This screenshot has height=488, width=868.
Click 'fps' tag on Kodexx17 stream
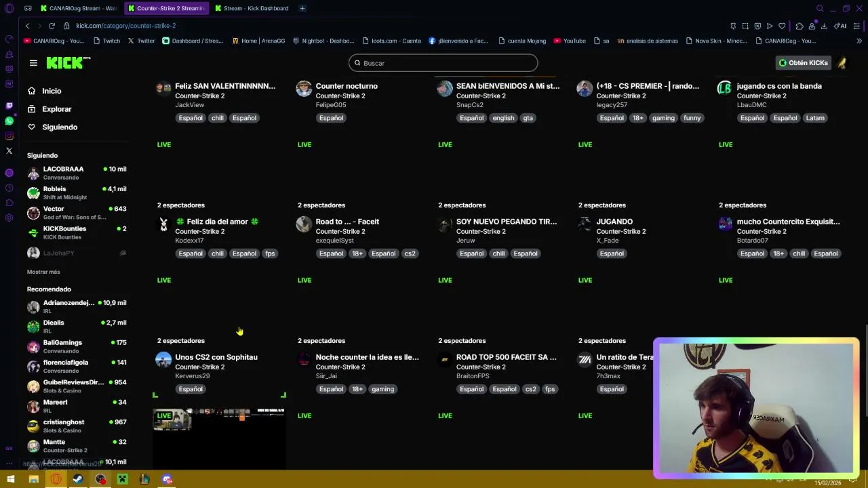[270, 253]
